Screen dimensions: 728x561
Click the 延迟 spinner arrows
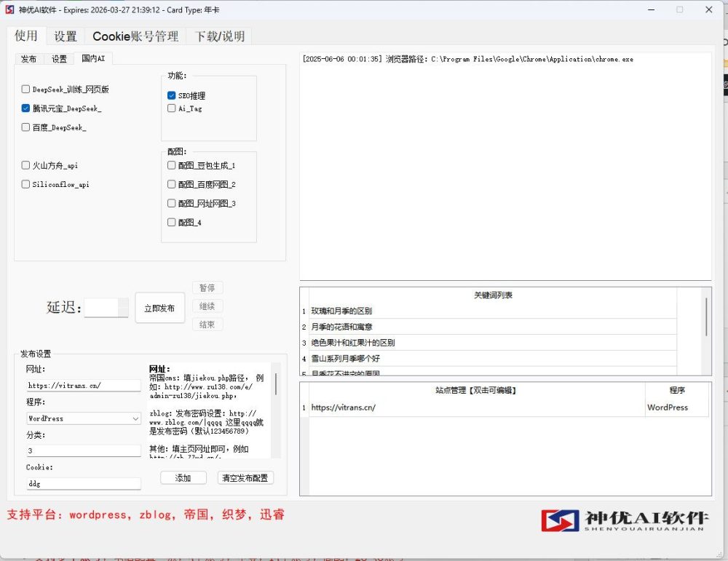point(124,308)
